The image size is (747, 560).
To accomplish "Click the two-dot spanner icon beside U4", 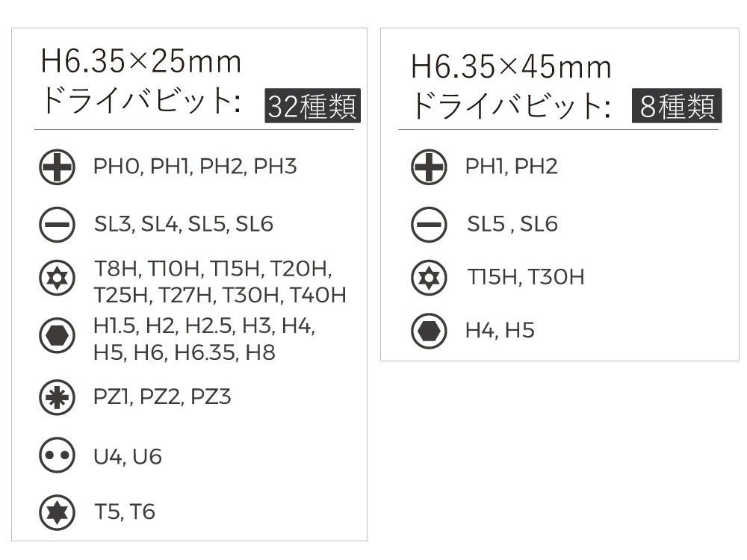I will click(57, 455).
